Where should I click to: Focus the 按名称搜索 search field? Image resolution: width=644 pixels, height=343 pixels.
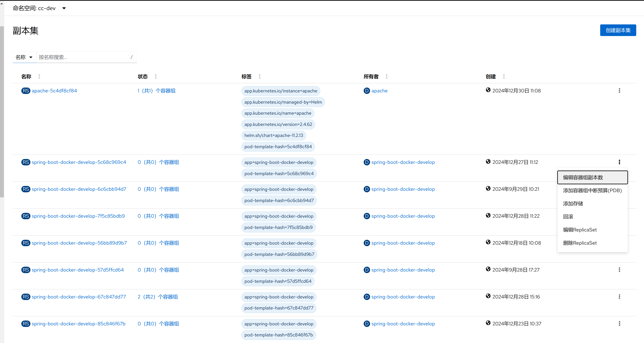pyautogui.click(x=83, y=57)
